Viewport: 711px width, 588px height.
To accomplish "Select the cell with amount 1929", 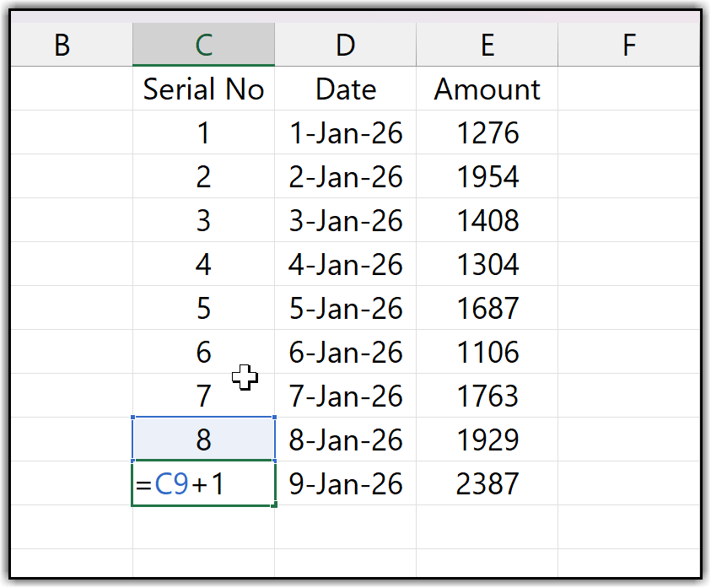I will click(487, 440).
